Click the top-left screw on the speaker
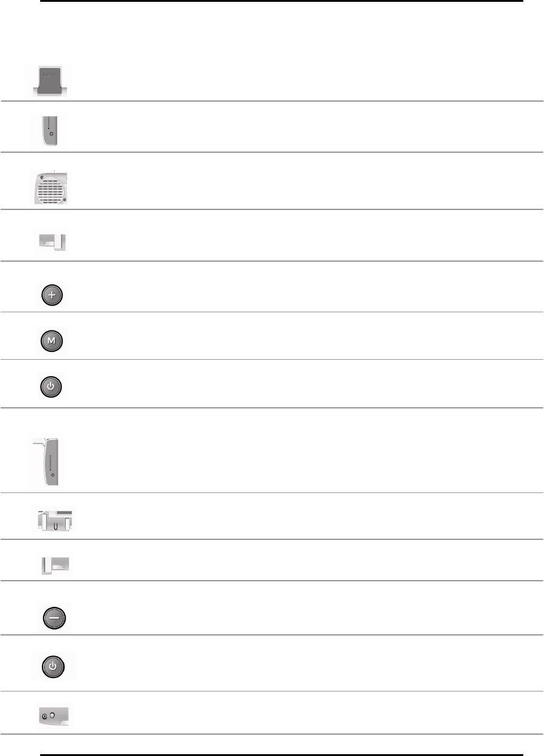The image size is (544, 756). (41, 178)
